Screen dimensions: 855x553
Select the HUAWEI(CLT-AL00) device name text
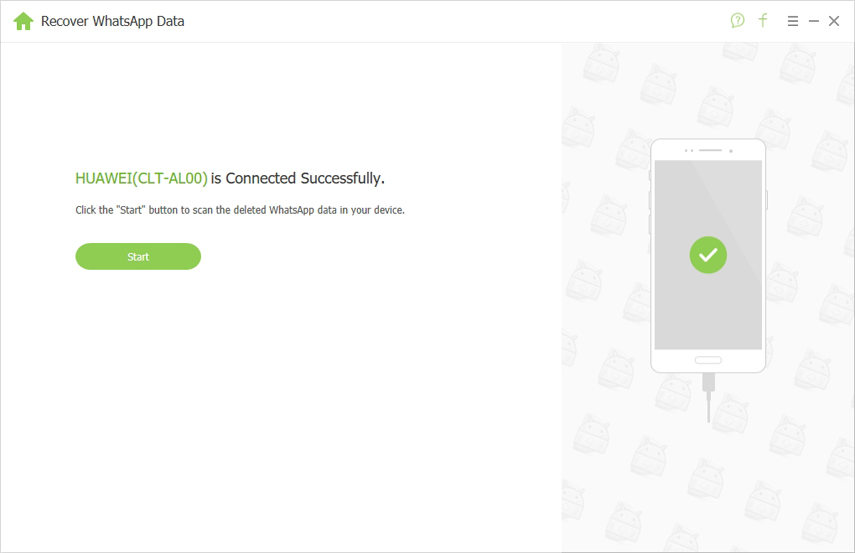pyautogui.click(x=141, y=178)
